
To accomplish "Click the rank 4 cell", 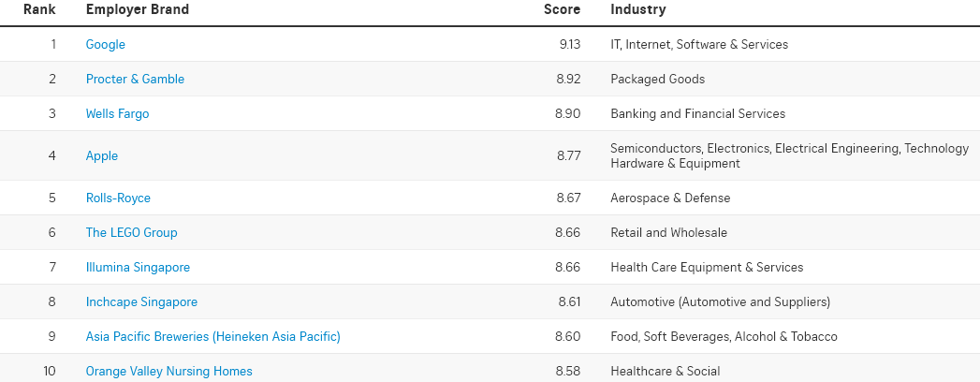I will coord(52,155).
